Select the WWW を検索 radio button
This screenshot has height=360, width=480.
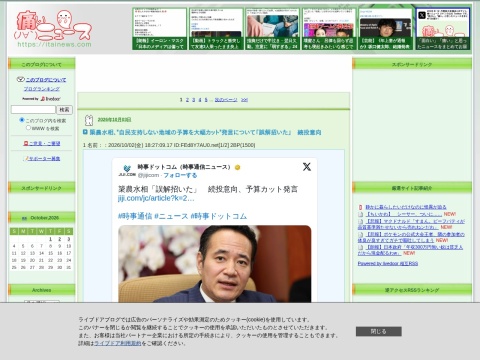pos(28,128)
